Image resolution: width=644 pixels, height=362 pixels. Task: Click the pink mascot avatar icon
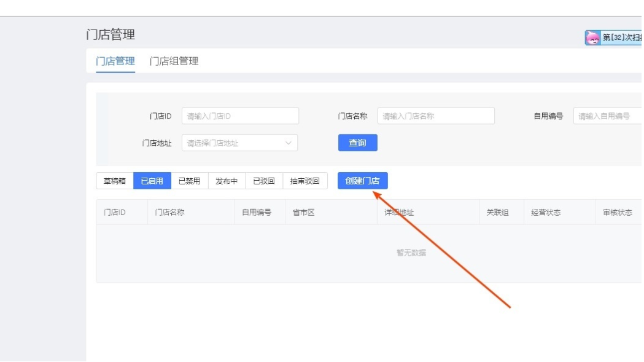pyautogui.click(x=592, y=38)
